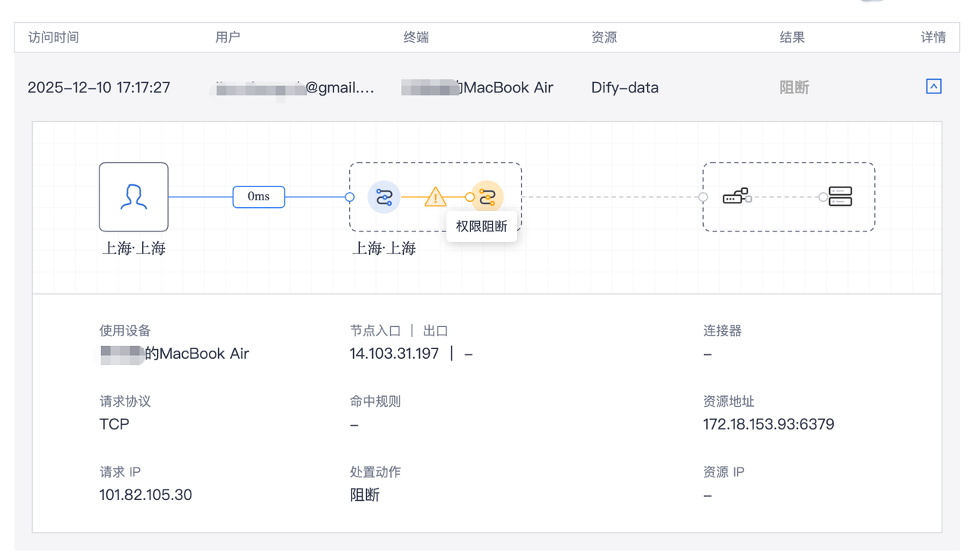
Task: Click the 结果 column header
Action: [792, 37]
